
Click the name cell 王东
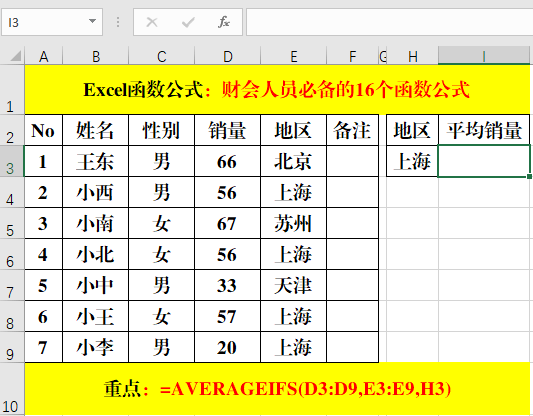point(96,161)
